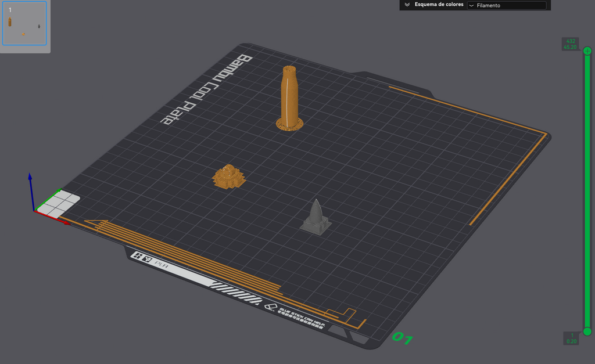
Task: Click the glue stick icon on the plate
Action: (x=271, y=307)
